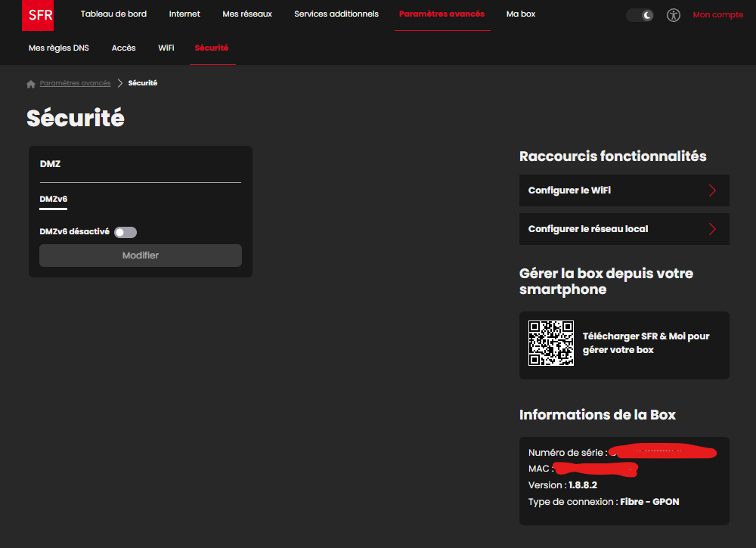Enable the DMZv6 toggle

click(x=125, y=233)
